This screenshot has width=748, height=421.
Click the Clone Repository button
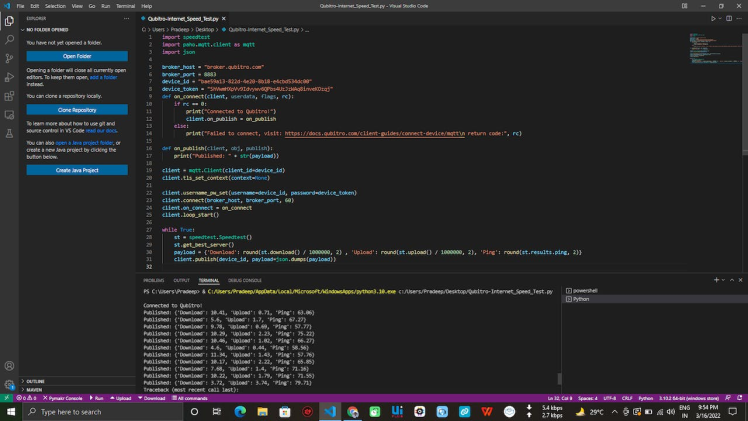[77, 110]
